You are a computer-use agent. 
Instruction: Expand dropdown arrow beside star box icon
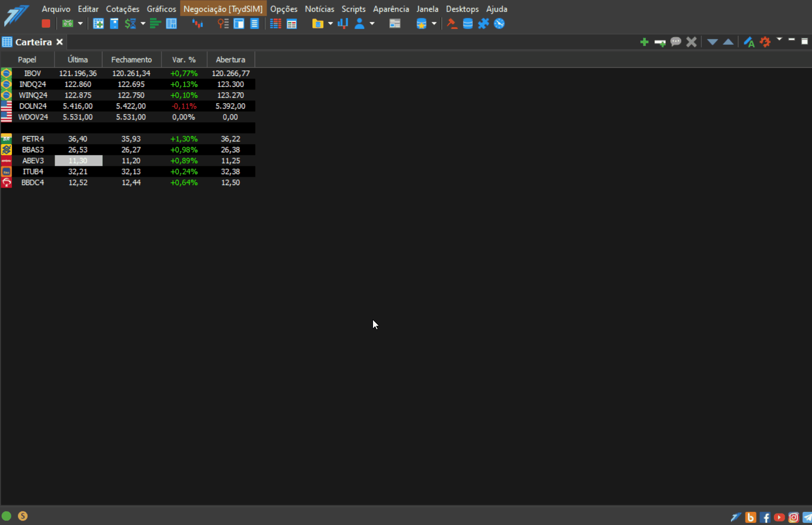(x=434, y=23)
